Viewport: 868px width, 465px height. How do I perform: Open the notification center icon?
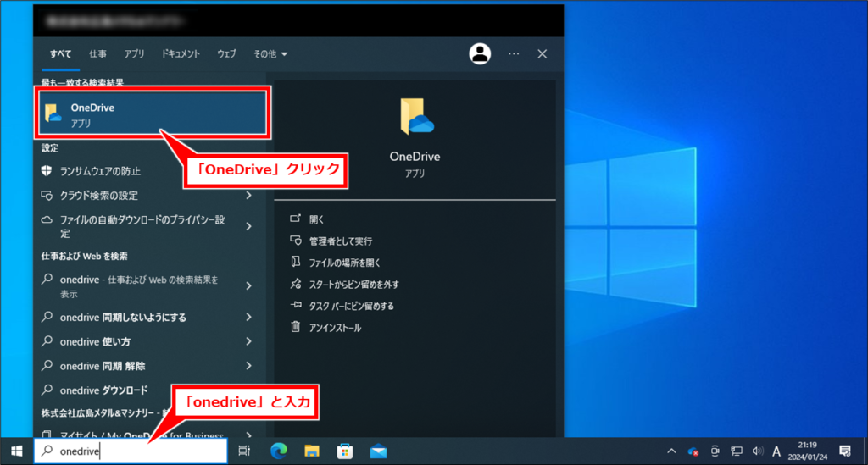coord(845,451)
